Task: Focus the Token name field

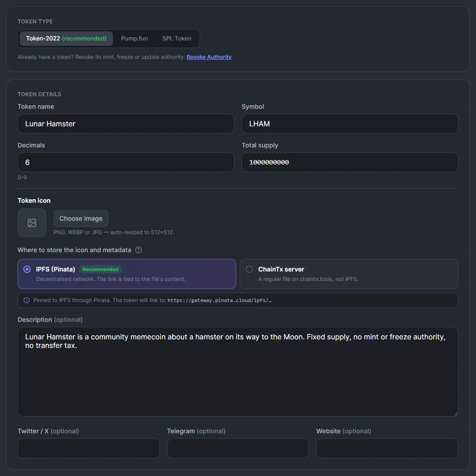Action: [x=126, y=124]
